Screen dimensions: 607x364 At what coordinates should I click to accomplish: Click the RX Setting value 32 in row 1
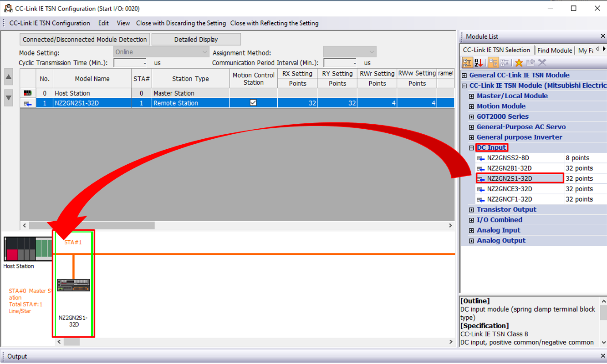pyautogui.click(x=297, y=103)
